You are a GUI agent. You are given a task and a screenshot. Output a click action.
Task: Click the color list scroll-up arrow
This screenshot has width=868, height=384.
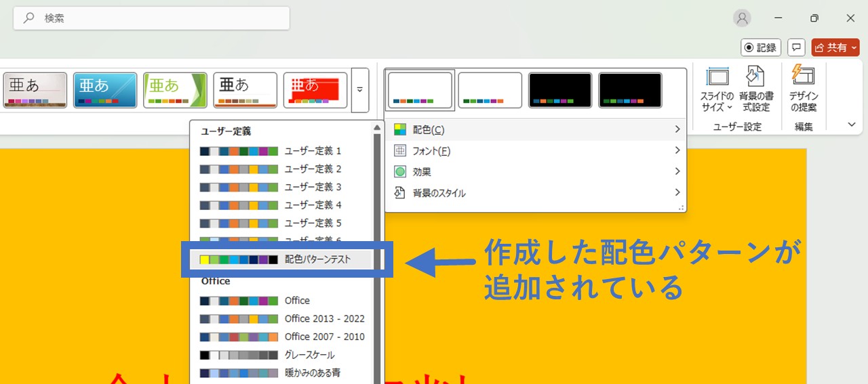377,127
